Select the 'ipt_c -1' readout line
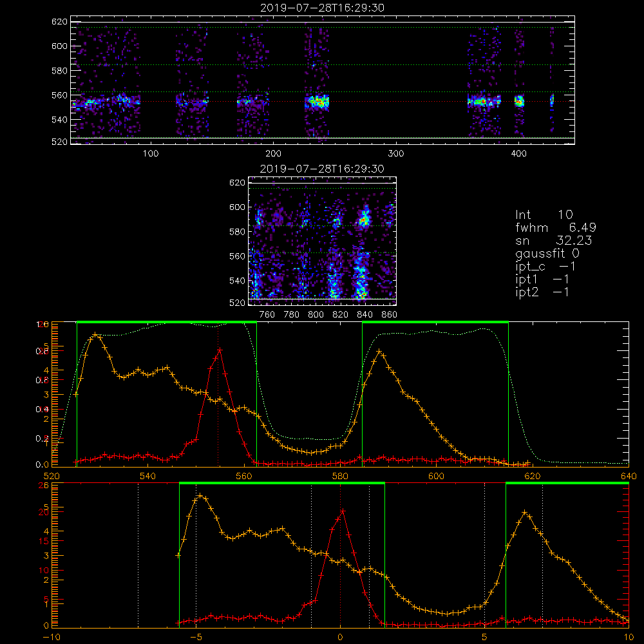The image size is (644, 644). tap(545, 267)
